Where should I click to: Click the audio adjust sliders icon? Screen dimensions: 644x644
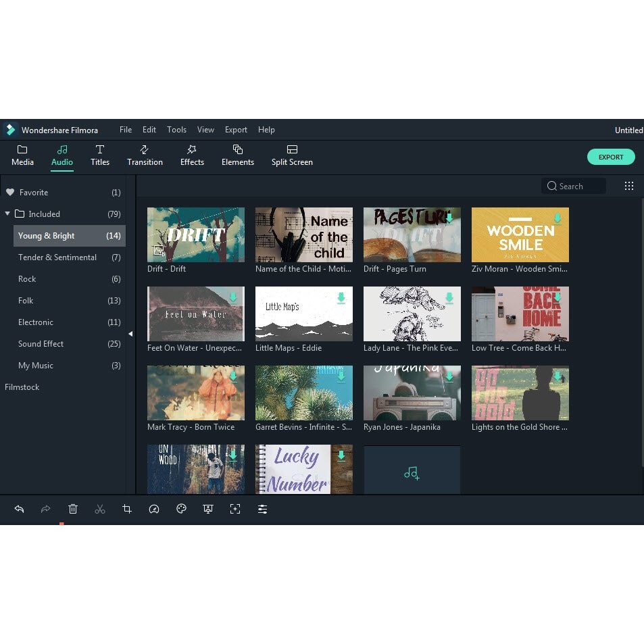tap(262, 509)
